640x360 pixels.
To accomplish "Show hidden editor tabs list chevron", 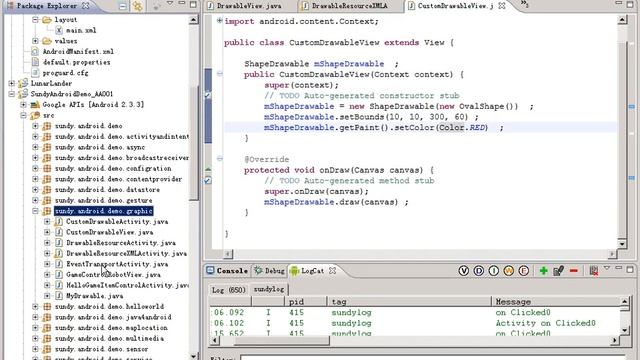I will click(x=524, y=4).
